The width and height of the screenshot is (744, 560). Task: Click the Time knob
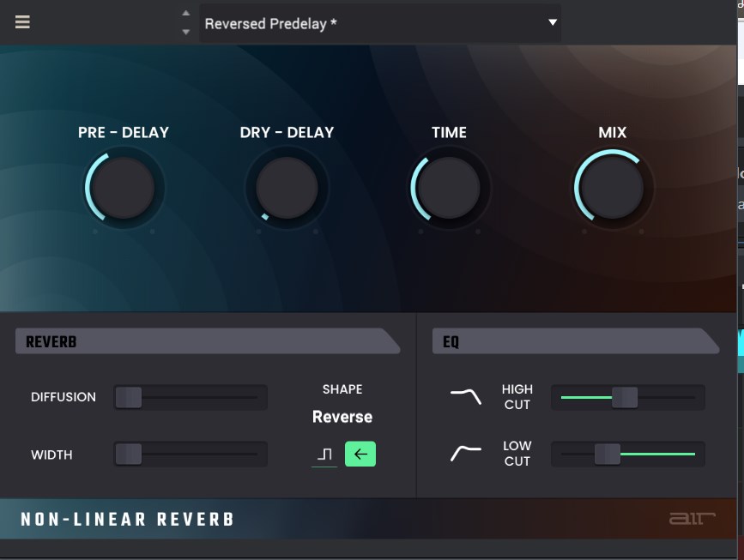coord(449,188)
